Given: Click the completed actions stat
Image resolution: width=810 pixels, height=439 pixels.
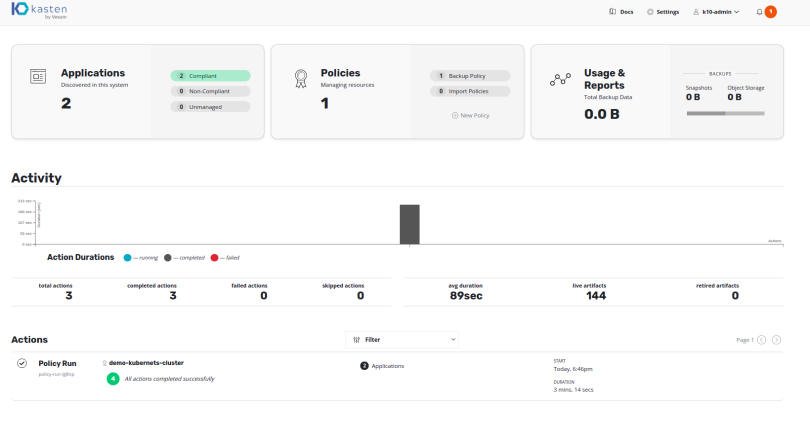Looking at the screenshot, I should pos(152,292).
